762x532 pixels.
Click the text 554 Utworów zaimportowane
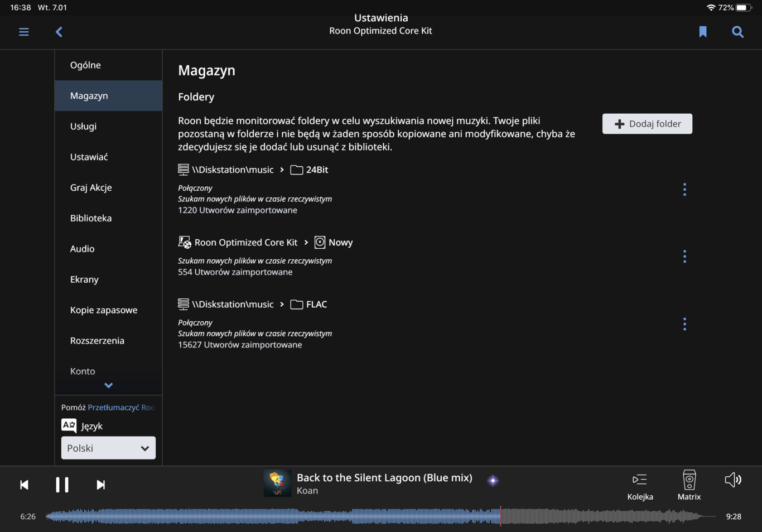235,272
